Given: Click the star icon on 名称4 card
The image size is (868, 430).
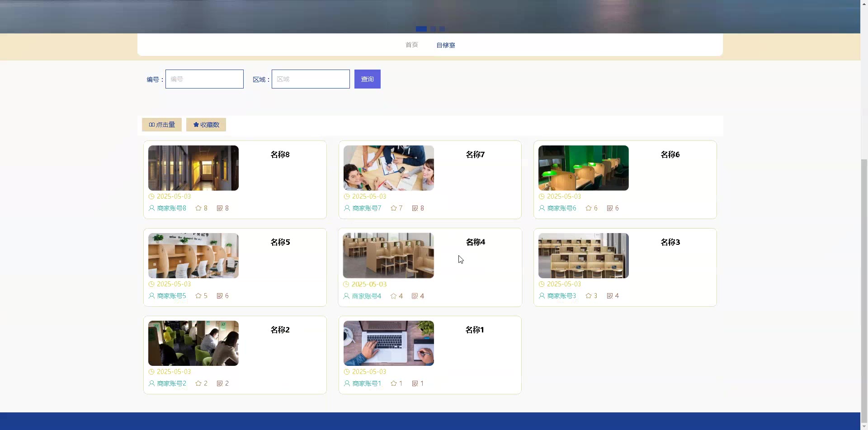Looking at the screenshot, I should click(393, 296).
